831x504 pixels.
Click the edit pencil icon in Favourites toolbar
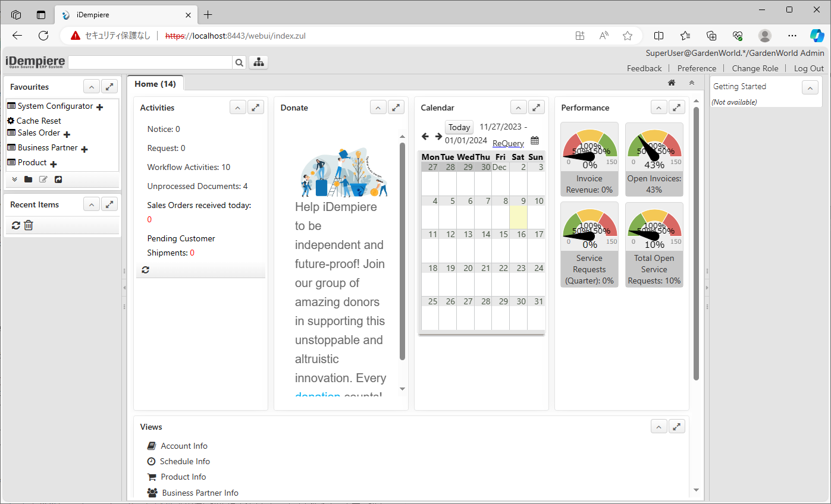[x=43, y=179]
